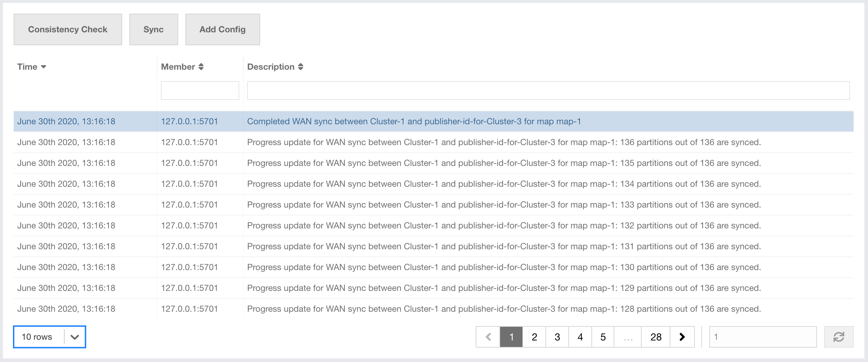Go to page 3
Image resolution: width=868 pixels, height=362 pixels.
(557, 337)
